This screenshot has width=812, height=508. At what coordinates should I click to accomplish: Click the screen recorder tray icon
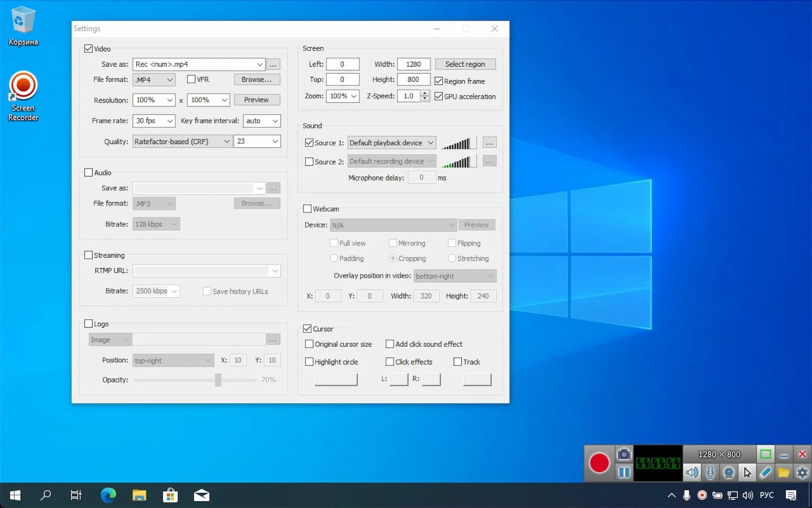pos(702,495)
